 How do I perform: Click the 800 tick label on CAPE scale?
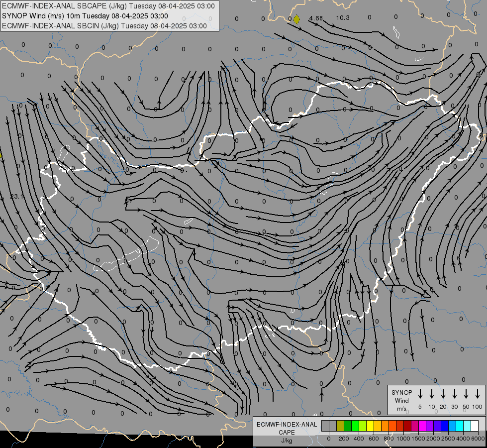[389, 439]
